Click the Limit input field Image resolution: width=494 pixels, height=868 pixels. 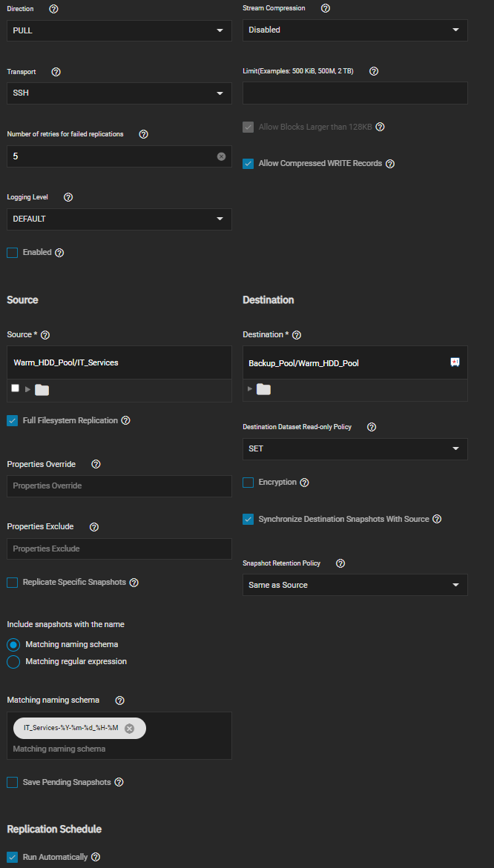(355, 93)
